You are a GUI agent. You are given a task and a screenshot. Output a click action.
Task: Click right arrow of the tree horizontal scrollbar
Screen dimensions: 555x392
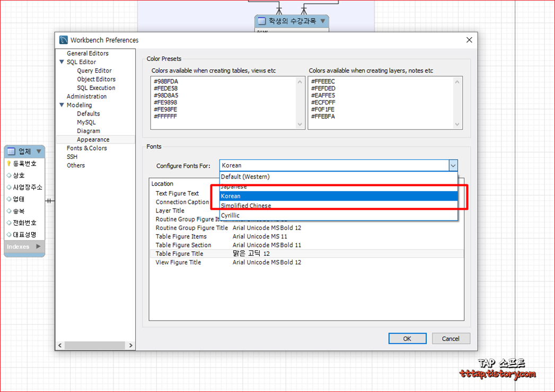[x=131, y=345]
